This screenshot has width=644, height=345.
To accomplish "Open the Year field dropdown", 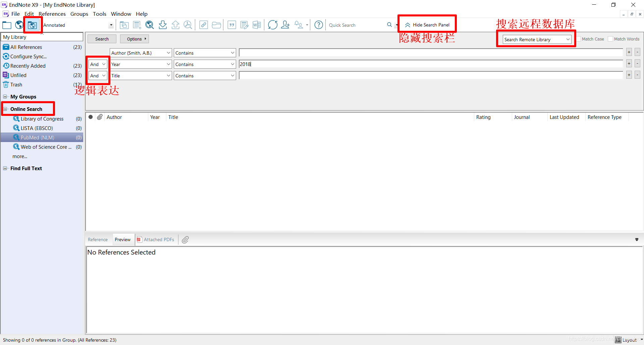I will point(141,64).
